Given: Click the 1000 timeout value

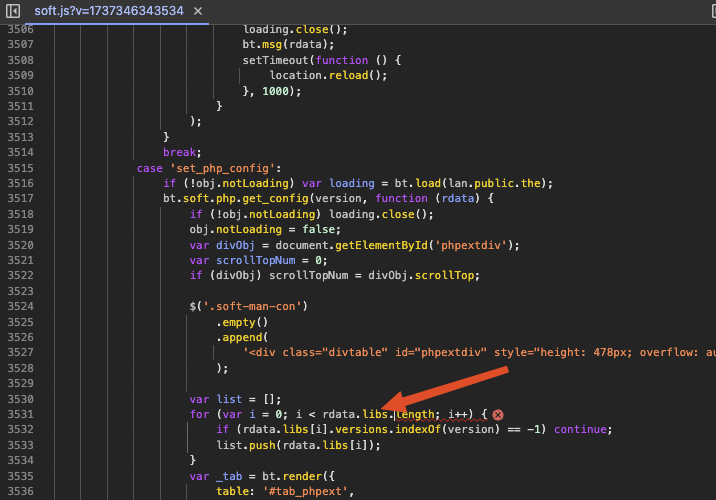Looking at the screenshot, I should [275, 91].
